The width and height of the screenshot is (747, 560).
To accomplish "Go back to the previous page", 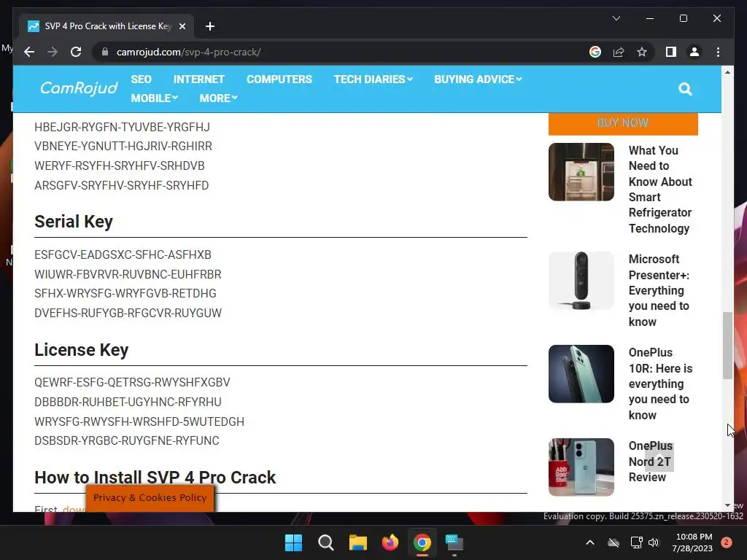I will (29, 52).
